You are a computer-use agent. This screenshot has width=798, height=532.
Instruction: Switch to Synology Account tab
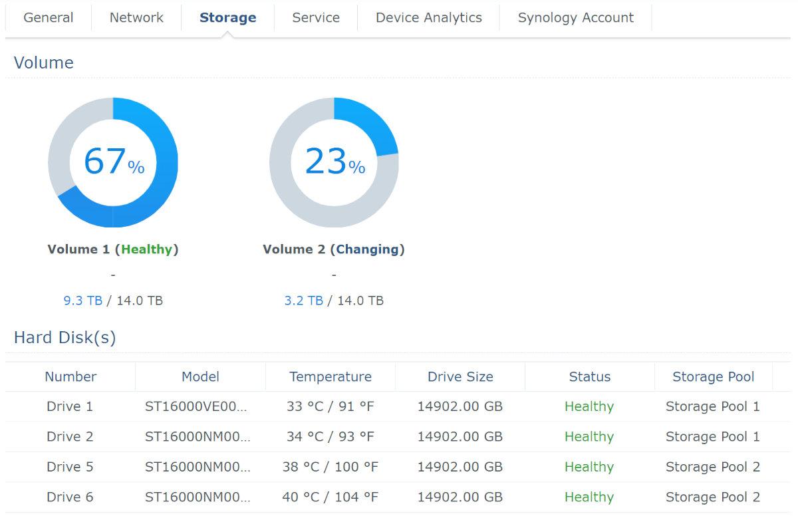click(x=575, y=18)
